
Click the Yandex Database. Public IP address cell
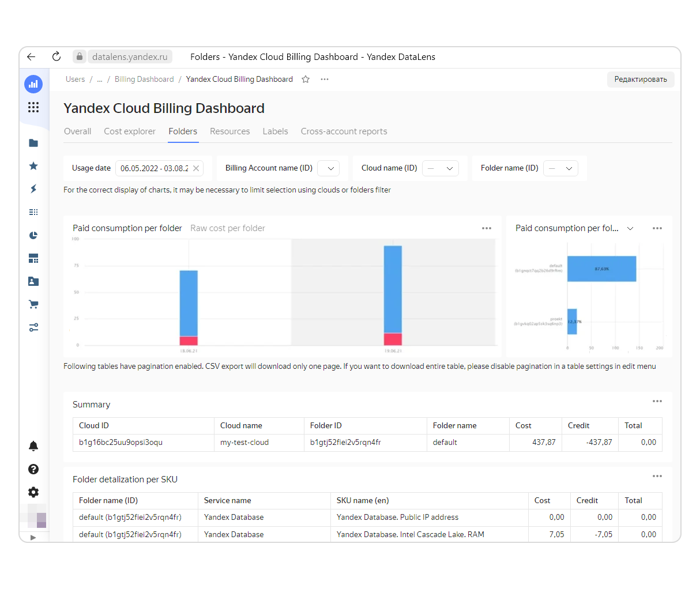430,518
